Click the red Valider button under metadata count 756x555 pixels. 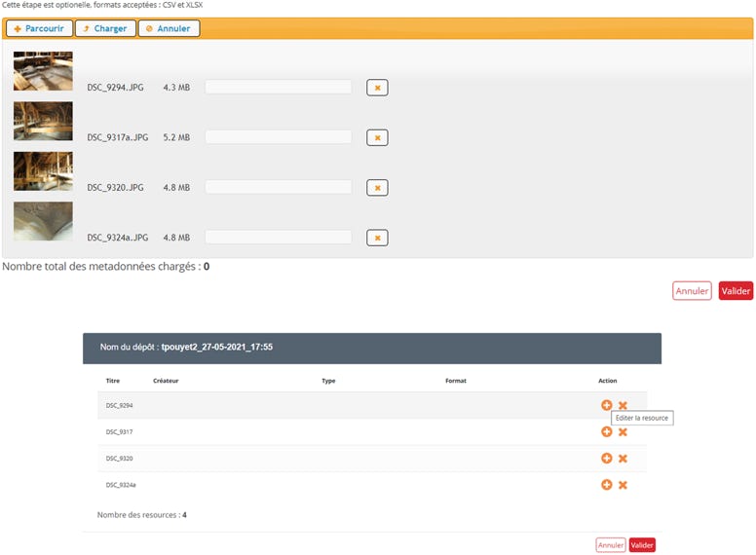[736, 290]
